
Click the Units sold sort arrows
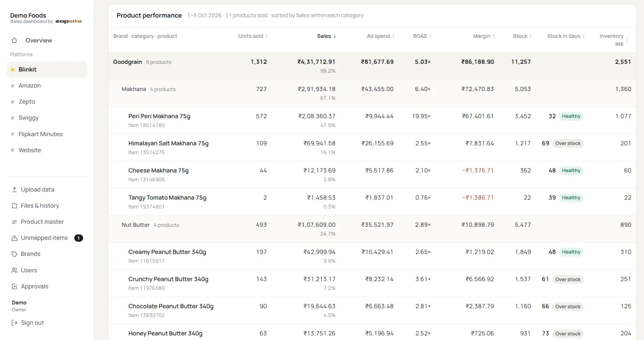[x=267, y=37]
